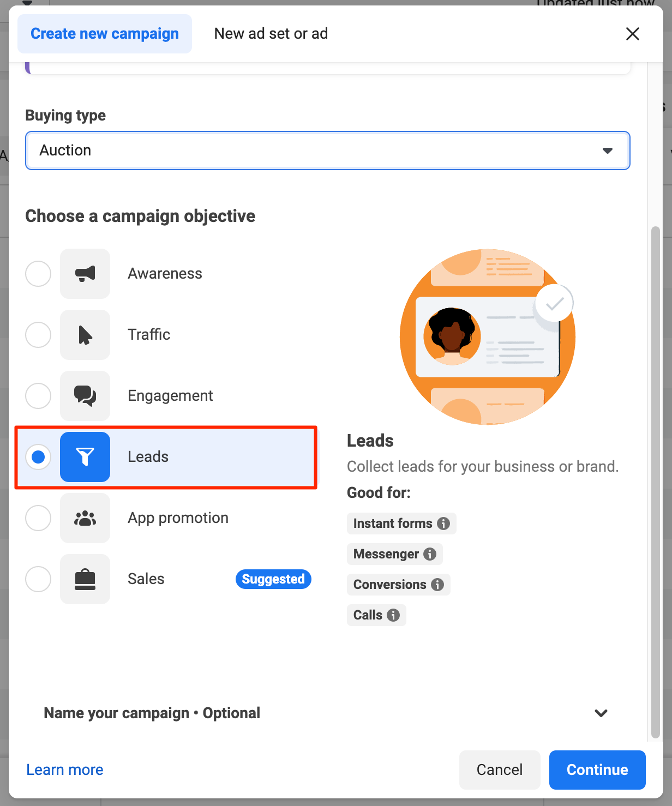This screenshot has height=806, width=672.
Task: Select the New ad set or ad option
Action: [271, 33]
